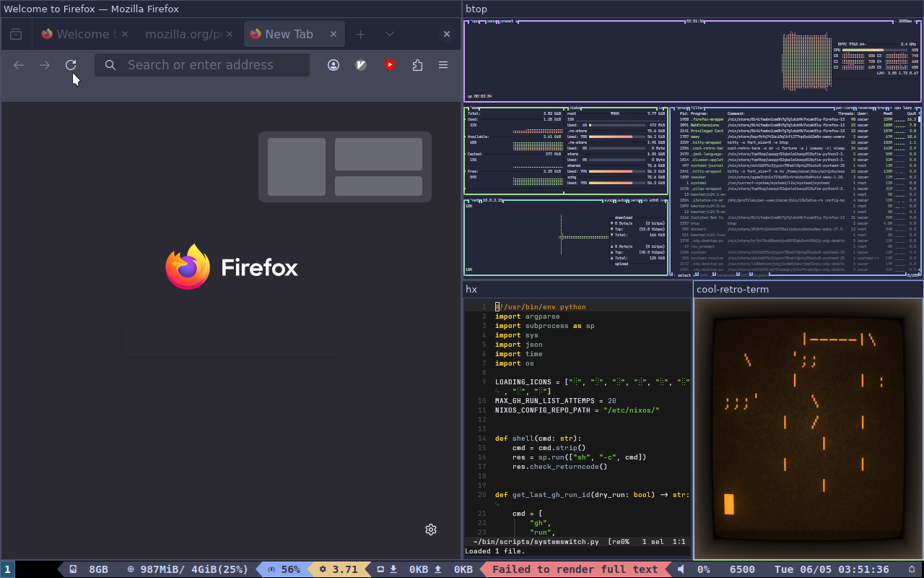The height and width of the screenshot is (578, 924).
Task: Go forward with the Firefox forward arrow
Action: tap(45, 65)
